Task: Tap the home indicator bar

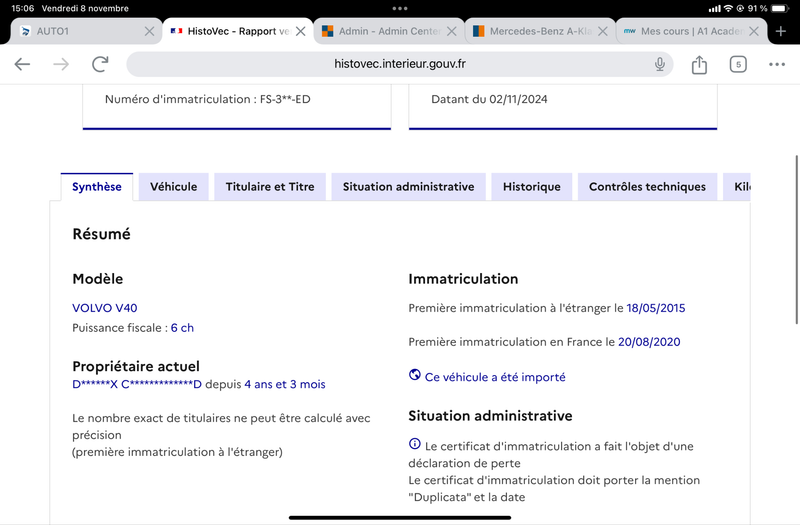Action: click(x=400, y=517)
